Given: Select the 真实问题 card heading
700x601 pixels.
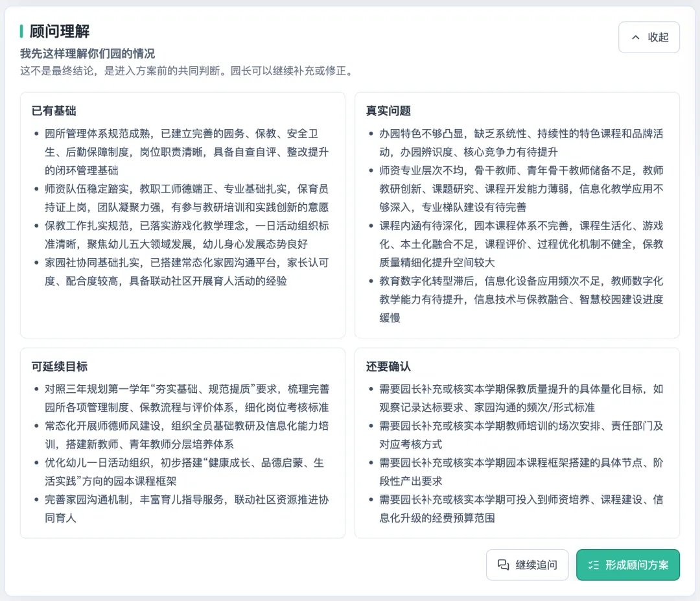Looking at the screenshot, I should tap(388, 111).
